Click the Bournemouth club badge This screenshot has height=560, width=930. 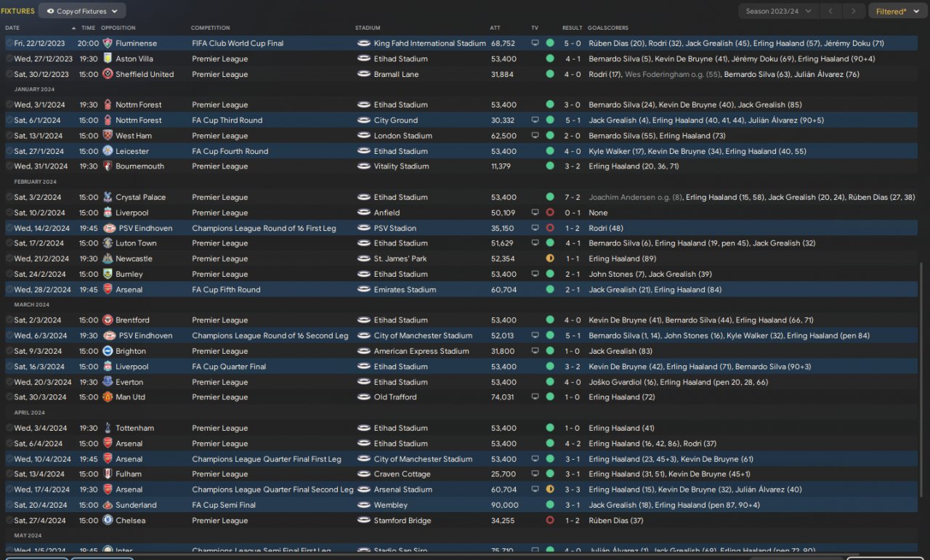click(108, 166)
